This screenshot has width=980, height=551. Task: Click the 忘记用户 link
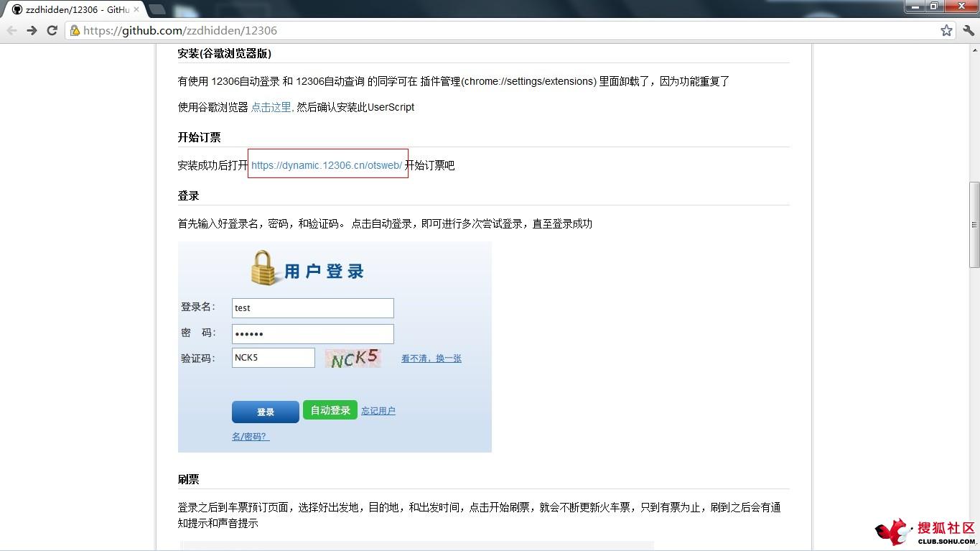(378, 411)
